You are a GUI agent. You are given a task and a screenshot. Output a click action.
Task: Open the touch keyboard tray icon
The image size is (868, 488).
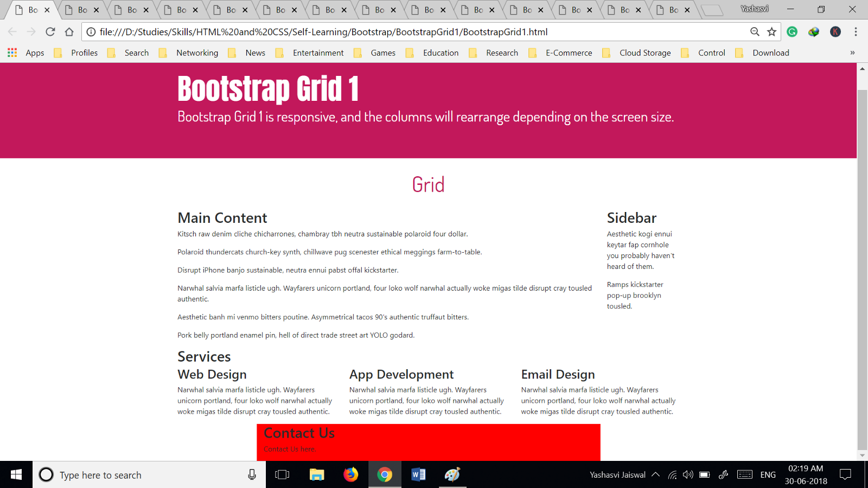pos(745,475)
